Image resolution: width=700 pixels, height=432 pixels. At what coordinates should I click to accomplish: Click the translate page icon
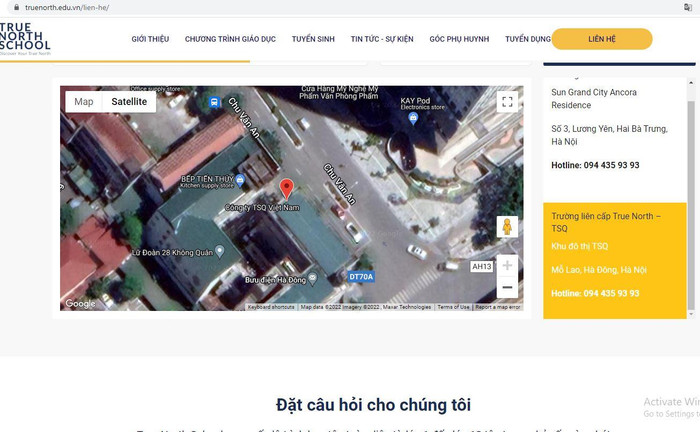point(688,8)
